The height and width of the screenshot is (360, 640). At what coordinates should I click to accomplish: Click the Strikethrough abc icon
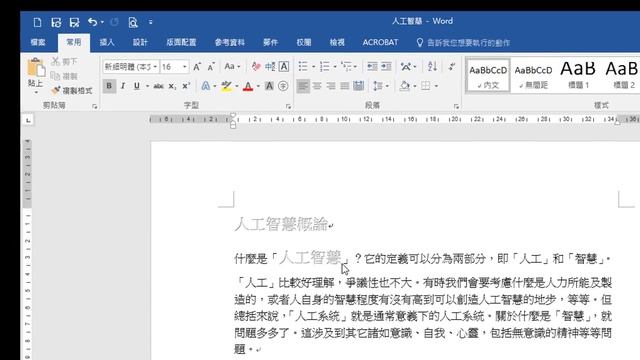[x=158, y=86]
